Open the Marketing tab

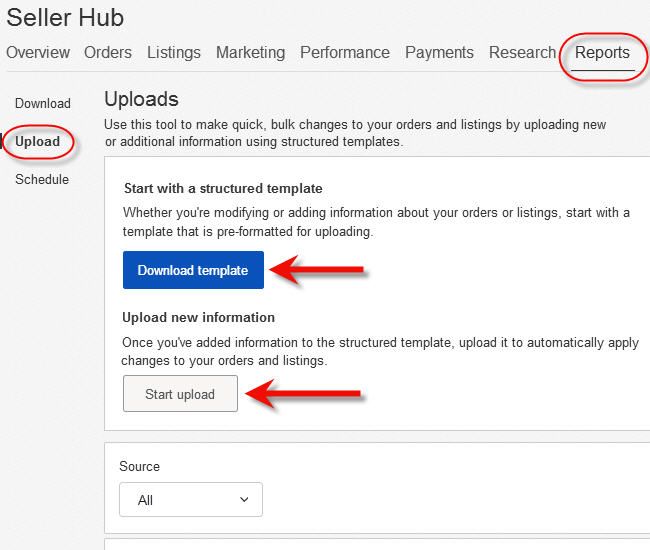coord(250,53)
